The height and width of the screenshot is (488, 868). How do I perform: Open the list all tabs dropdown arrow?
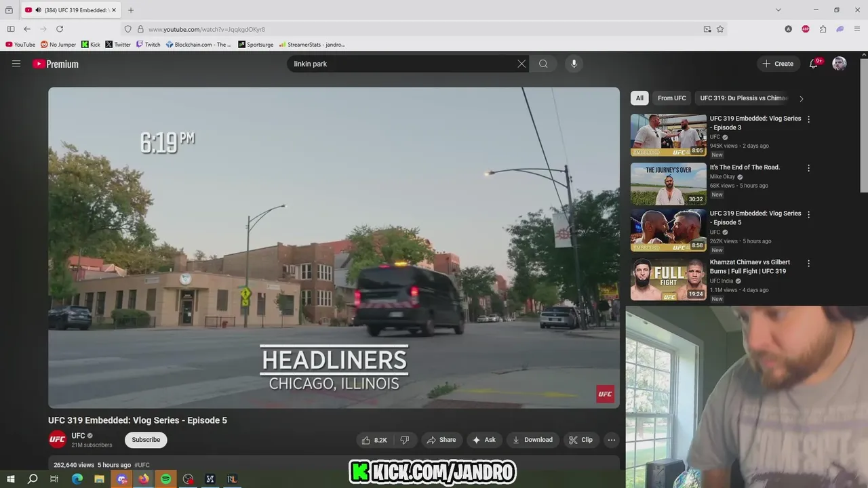[778, 10]
